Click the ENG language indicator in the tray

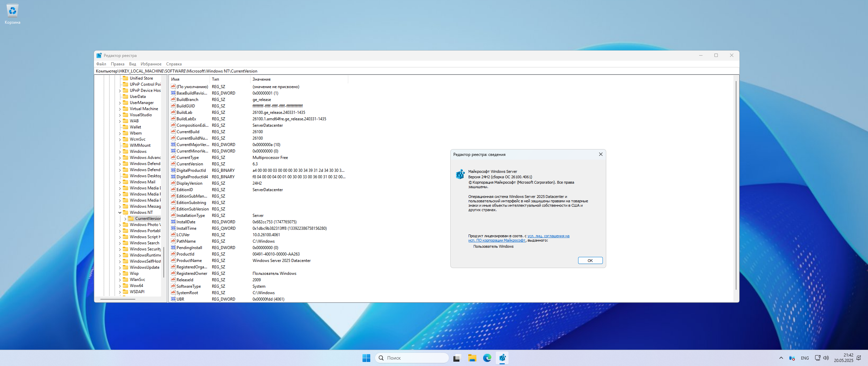(x=805, y=358)
